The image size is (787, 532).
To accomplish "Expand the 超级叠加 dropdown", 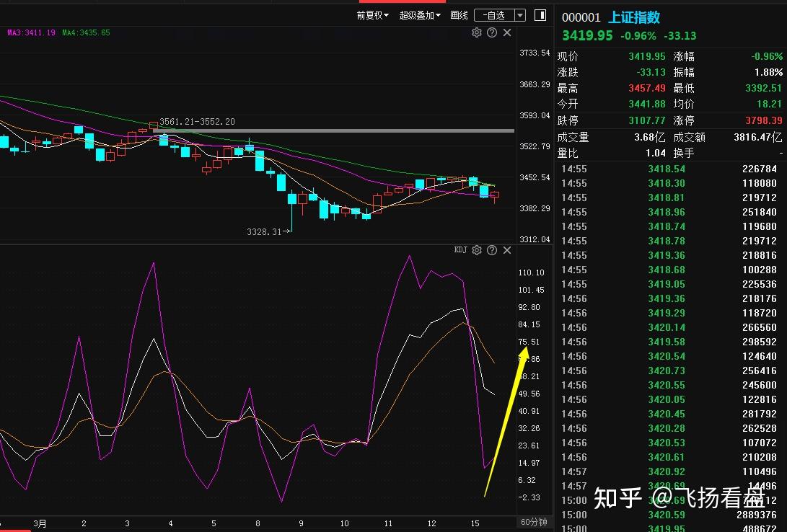I will (x=437, y=15).
